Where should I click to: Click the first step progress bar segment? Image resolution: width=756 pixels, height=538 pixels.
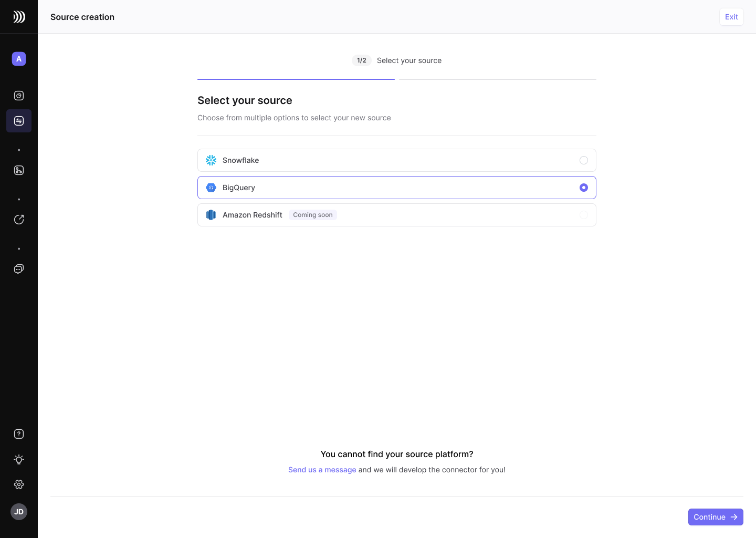click(x=296, y=79)
